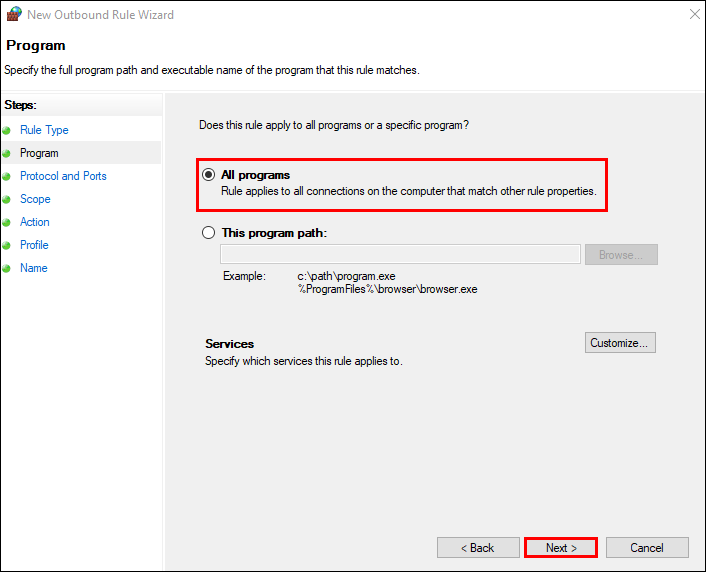Image resolution: width=706 pixels, height=572 pixels.
Task: Open the Action step link
Action: [35, 222]
